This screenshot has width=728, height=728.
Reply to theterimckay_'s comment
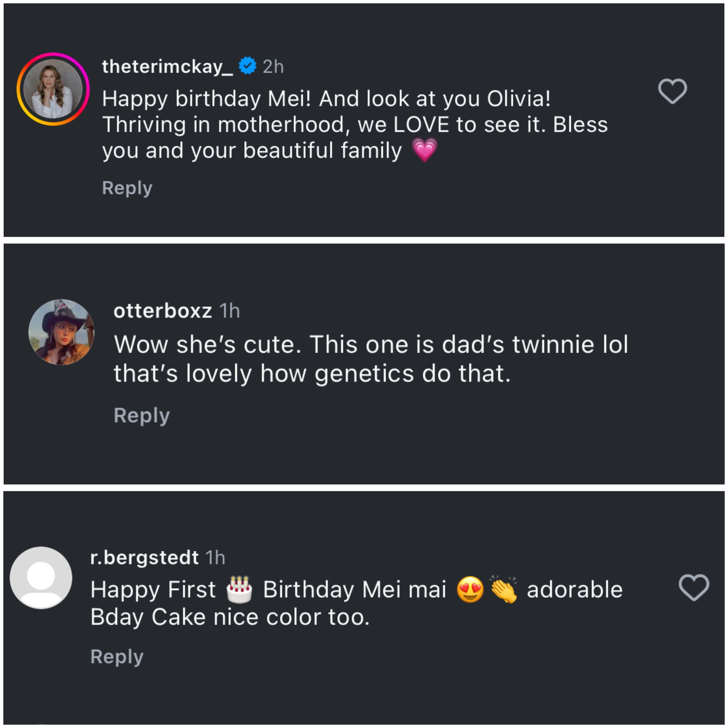(x=127, y=188)
